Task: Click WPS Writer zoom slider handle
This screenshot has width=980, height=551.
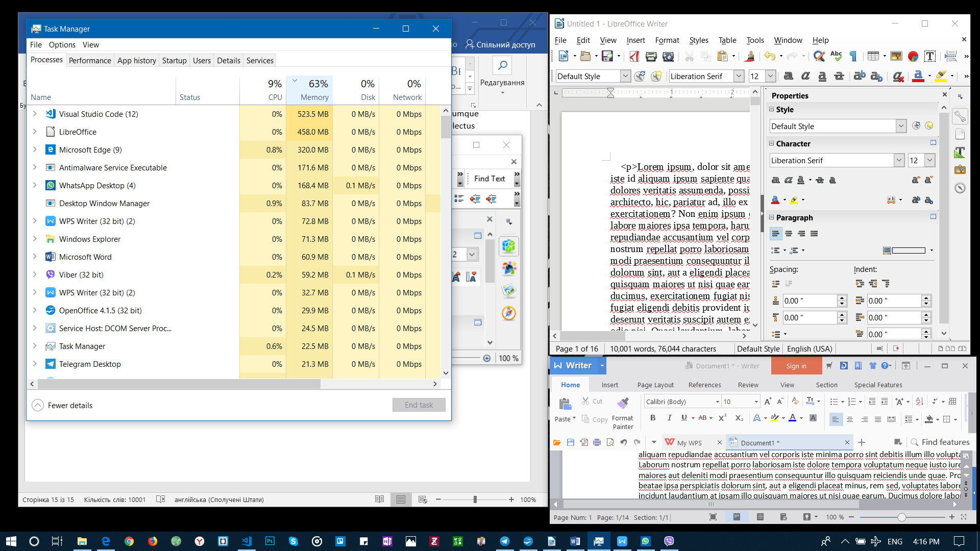Action: click(x=902, y=517)
